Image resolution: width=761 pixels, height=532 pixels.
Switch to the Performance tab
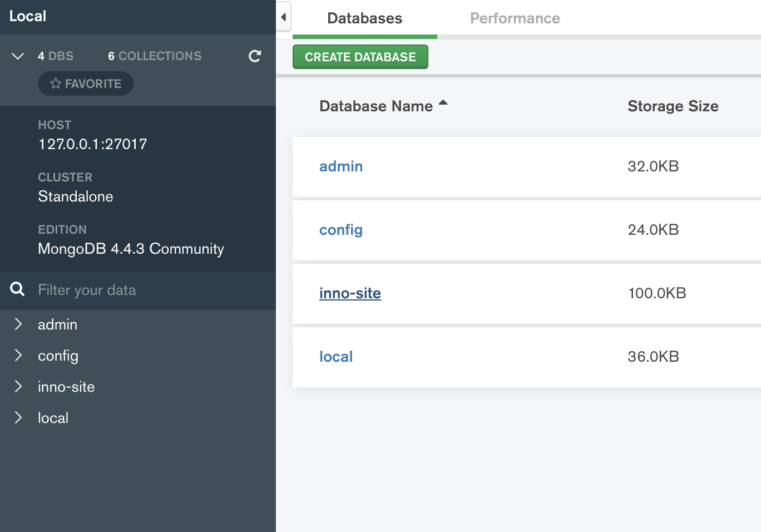pyautogui.click(x=515, y=18)
